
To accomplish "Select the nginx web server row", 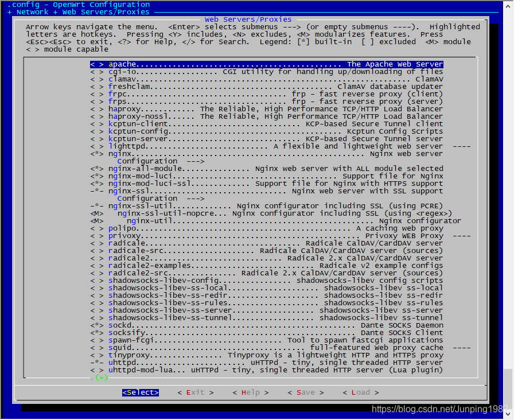I will click(267, 154).
